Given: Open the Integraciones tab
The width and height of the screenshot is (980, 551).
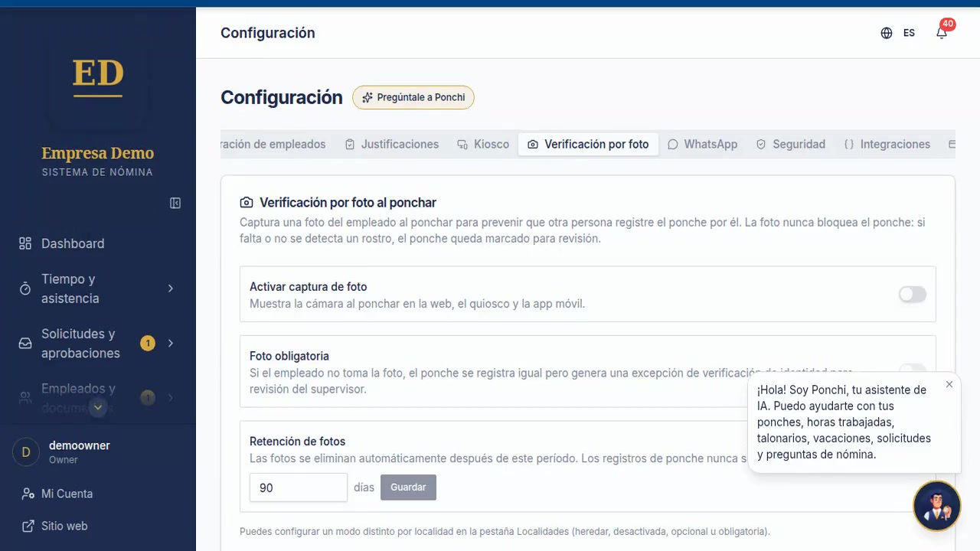Looking at the screenshot, I should [x=887, y=144].
